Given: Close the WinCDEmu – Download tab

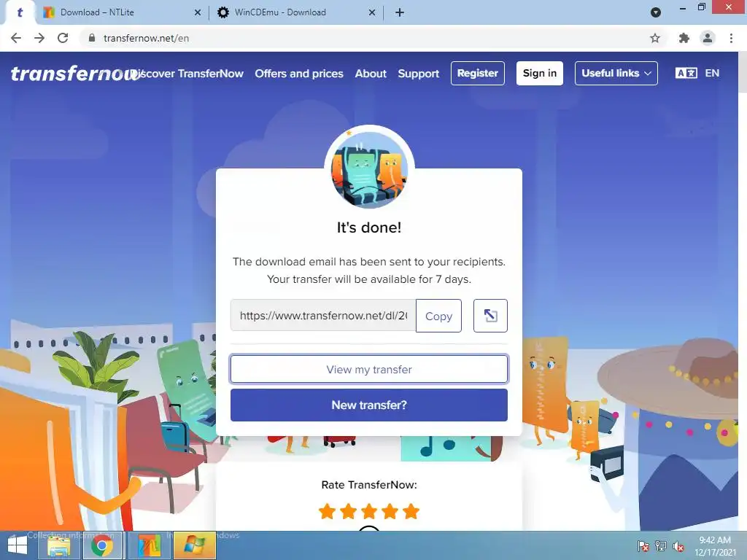Looking at the screenshot, I should point(372,12).
